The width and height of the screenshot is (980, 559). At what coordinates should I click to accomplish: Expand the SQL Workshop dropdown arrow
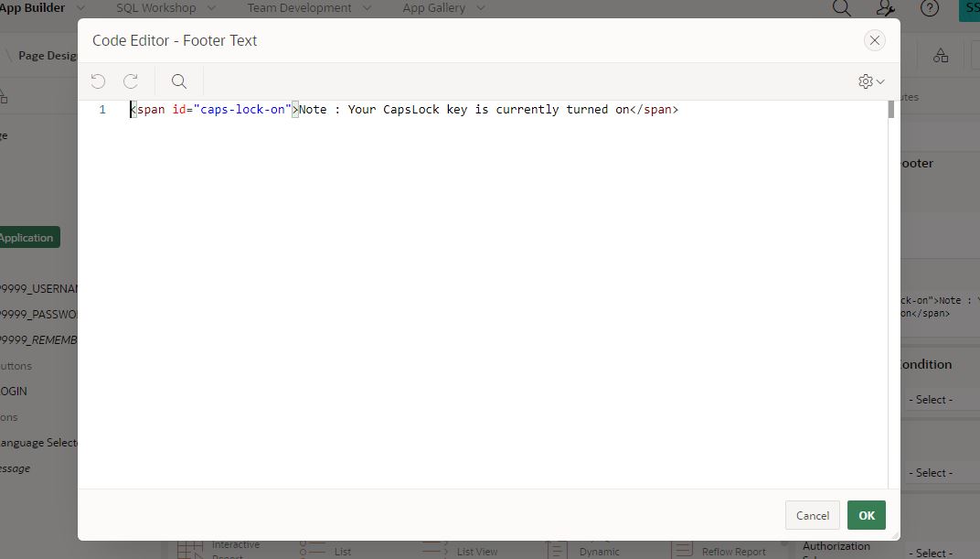(x=211, y=8)
